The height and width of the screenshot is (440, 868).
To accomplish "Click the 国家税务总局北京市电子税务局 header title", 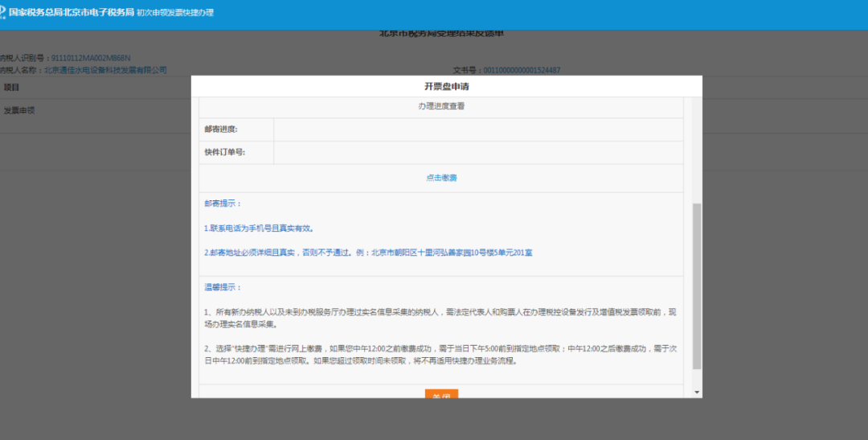I will point(71,14).
